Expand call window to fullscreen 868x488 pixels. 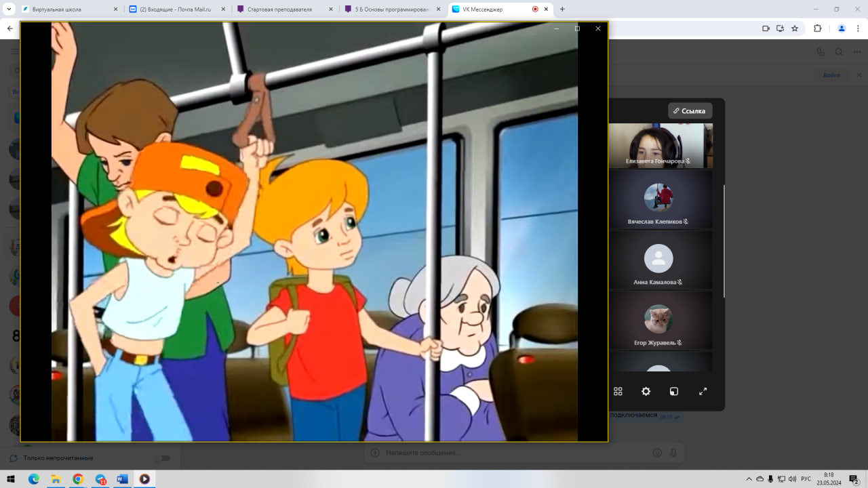coord(703,391)
